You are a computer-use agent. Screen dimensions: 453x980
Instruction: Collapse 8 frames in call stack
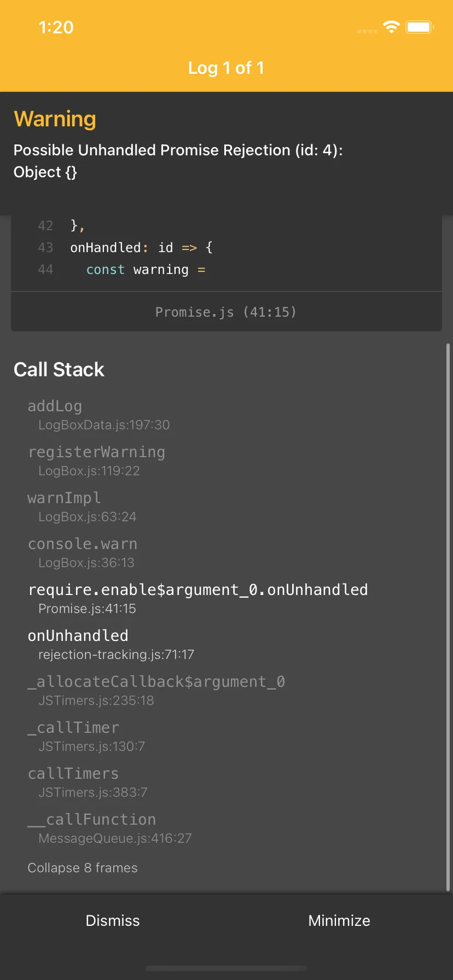83,868
